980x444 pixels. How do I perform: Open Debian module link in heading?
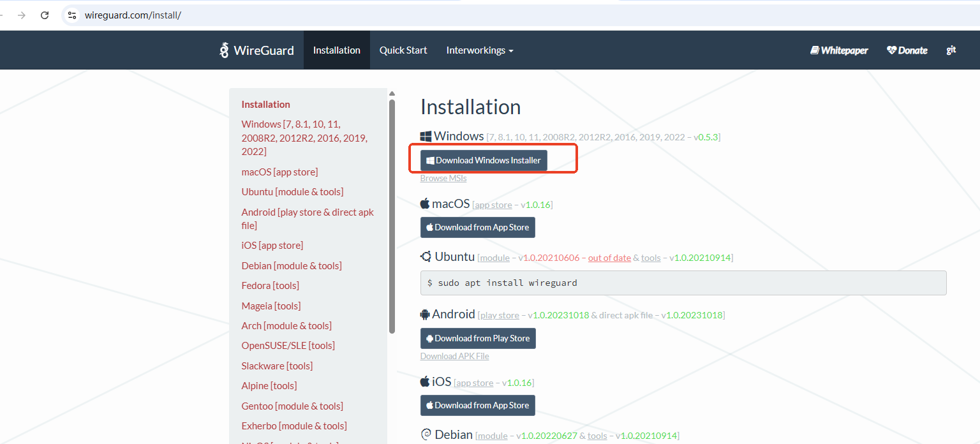click(x=493, y=436)
